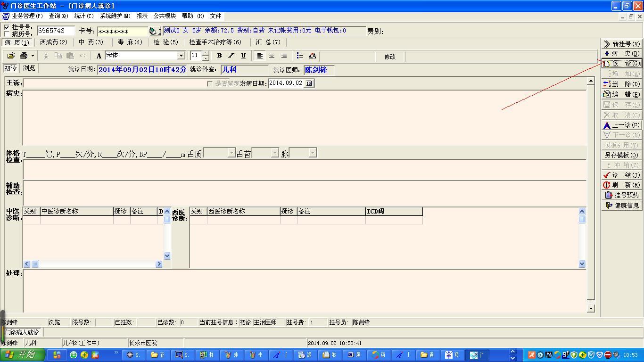This screenshot has width=644, height=362.
Task: Expand the printer options dropdown arrow
Action: 33,56
